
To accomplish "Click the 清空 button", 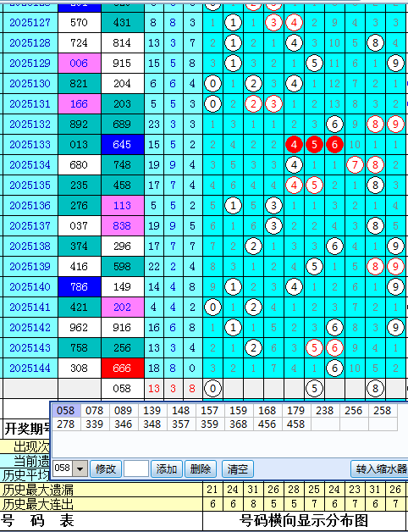I will tap(237, 469).
